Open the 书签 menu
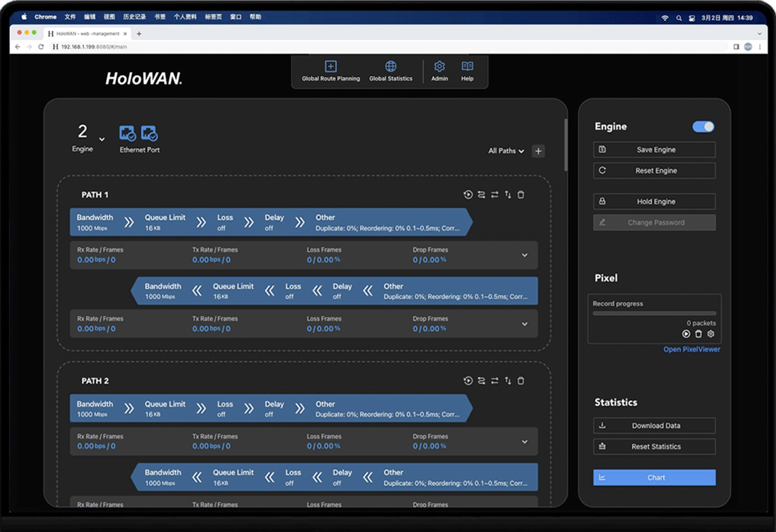Viewport: 776px width, 532px height. (x=159, y=17)
